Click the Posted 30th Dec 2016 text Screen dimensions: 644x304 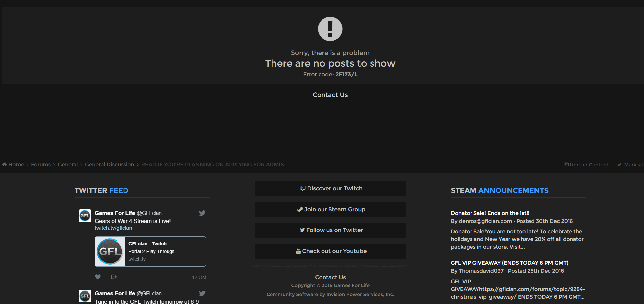click(x=544, y=221)
